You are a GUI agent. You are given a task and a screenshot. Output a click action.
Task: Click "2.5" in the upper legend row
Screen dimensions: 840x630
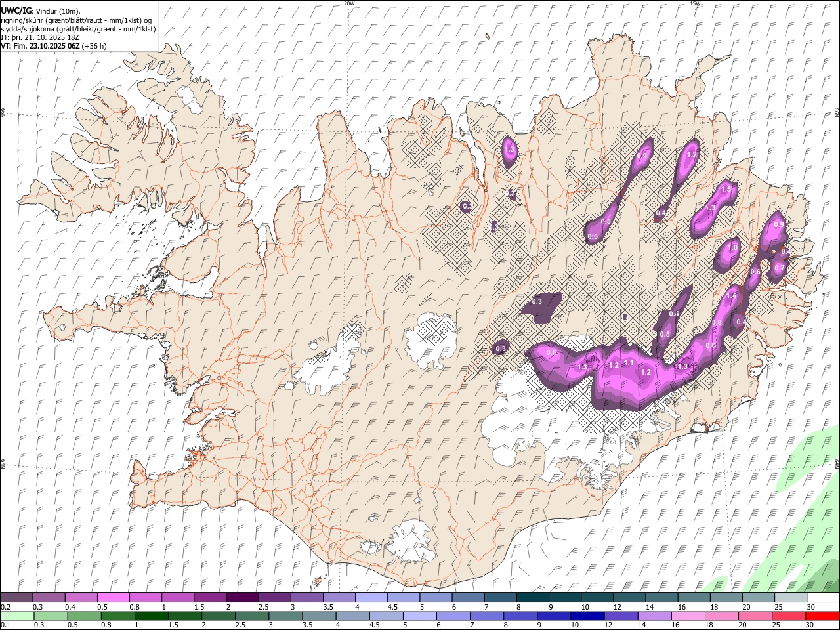(x=263, y=607)
